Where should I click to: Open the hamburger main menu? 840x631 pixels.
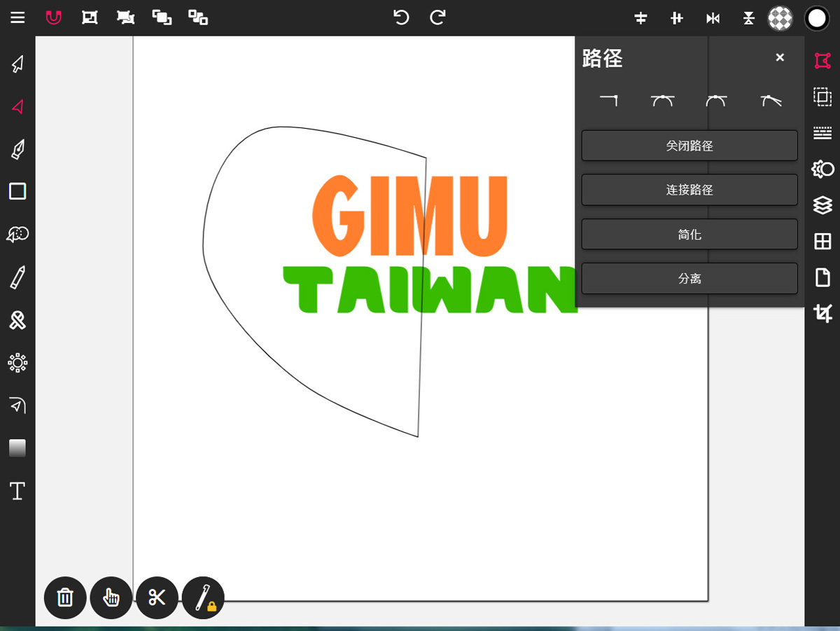click(x=17, y=18)
